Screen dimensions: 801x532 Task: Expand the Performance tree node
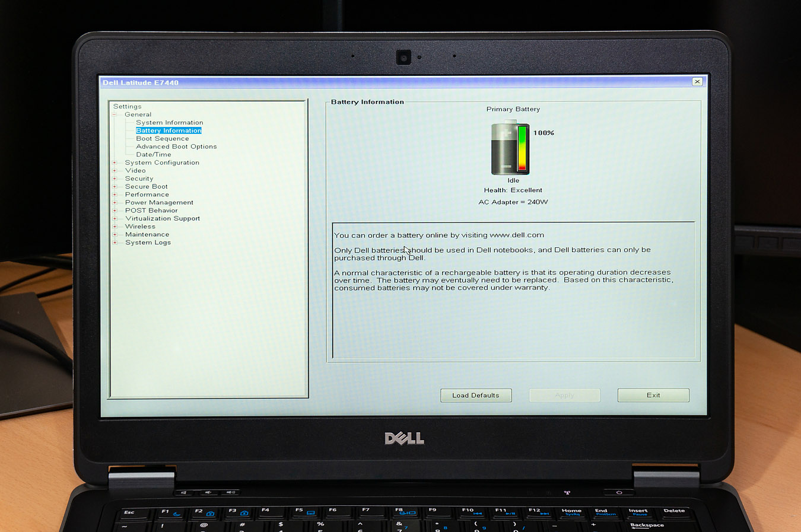coord(115,195)
